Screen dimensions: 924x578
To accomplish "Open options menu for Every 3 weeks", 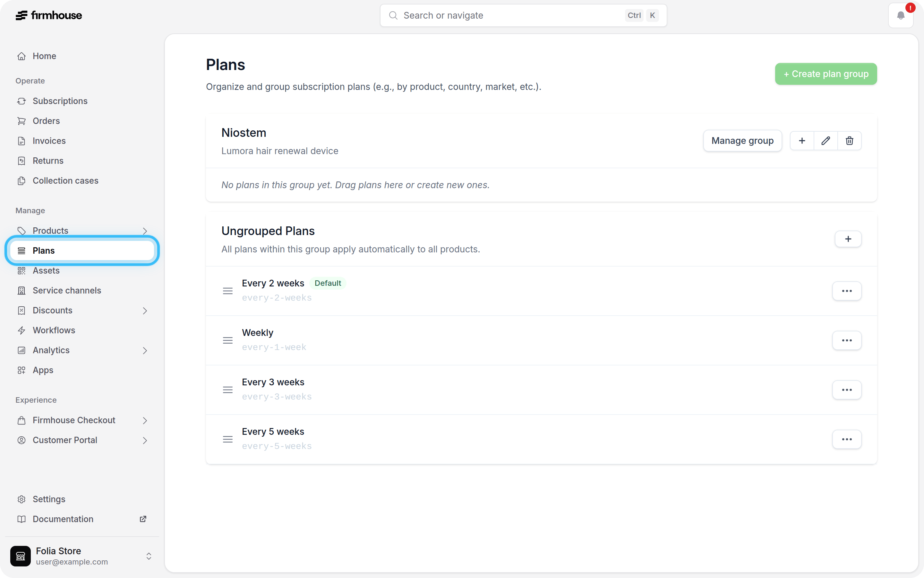I will 847,390.
